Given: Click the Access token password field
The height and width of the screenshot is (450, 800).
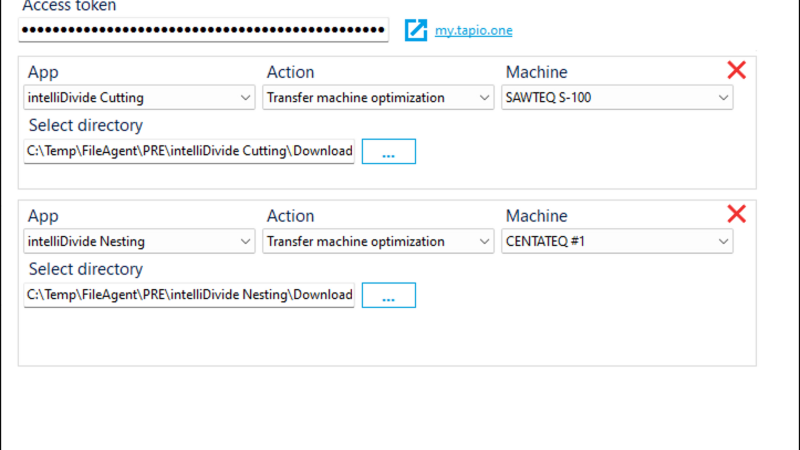Looking at the screenshot, I should click(204, 30).
